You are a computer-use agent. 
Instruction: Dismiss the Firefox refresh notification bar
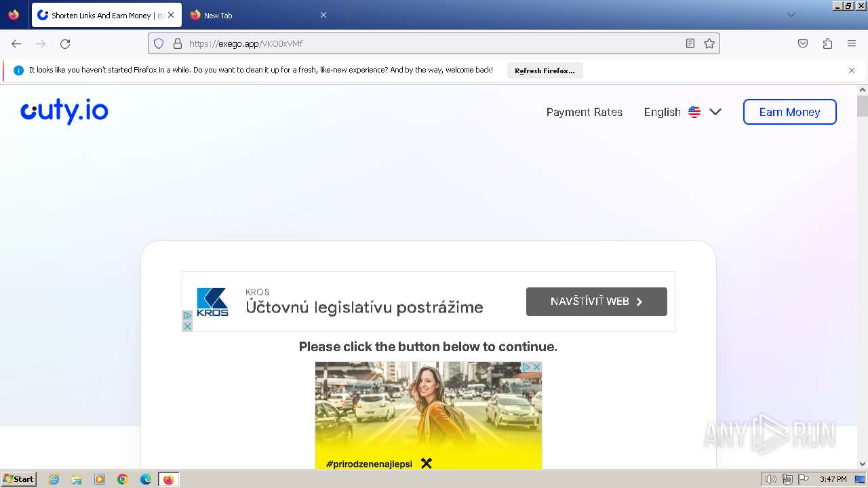[x=852, y=70]
